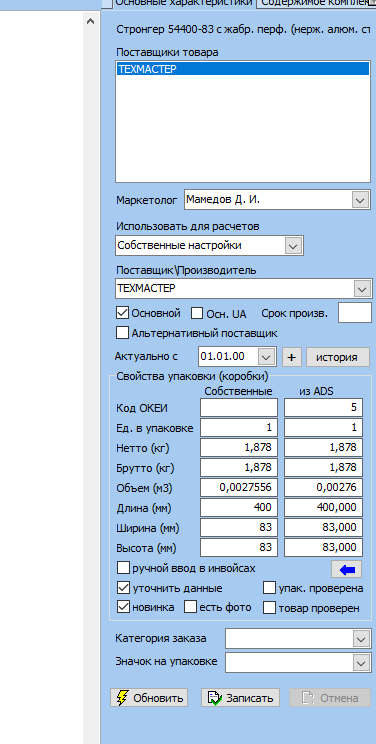376x744 pixels.
Task: Click Собственные Объем field 0,0027556
Action: (x=239, y=487)
